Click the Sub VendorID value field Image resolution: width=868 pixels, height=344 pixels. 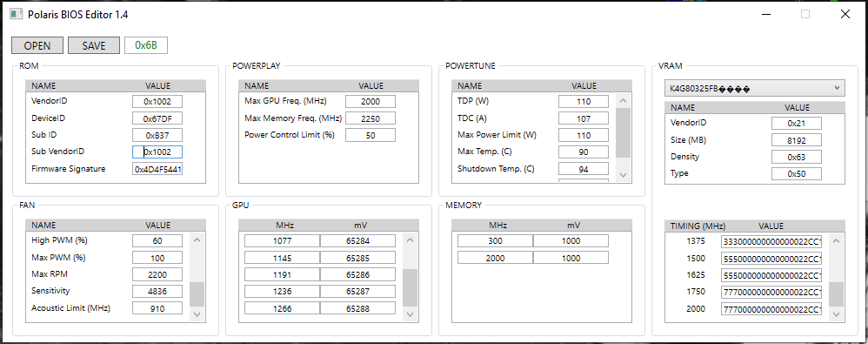157,152
